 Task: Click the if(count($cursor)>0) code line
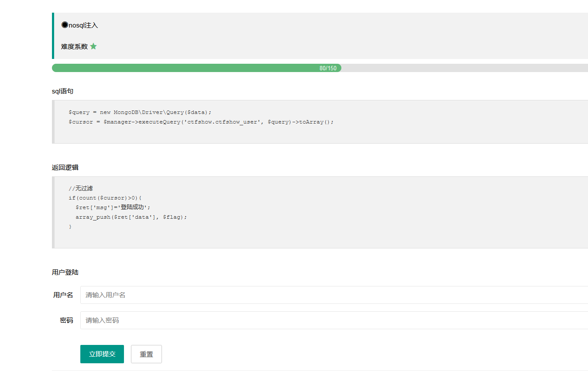[x=105, y=198]
